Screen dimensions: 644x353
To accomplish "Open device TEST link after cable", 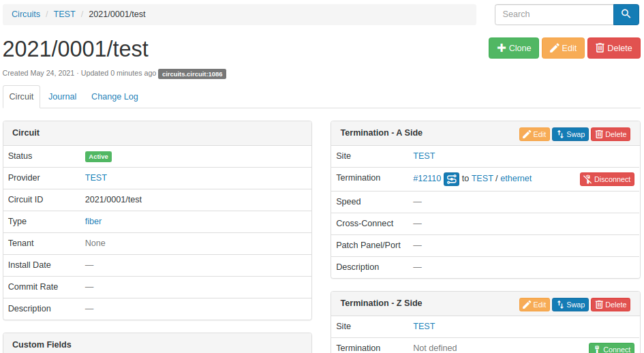I will (x=482, y=179).
